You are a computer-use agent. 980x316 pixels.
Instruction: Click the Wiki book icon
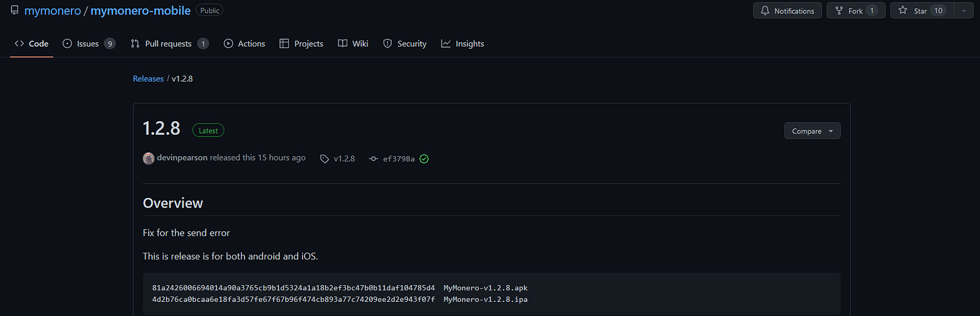(x=343, y=44)
